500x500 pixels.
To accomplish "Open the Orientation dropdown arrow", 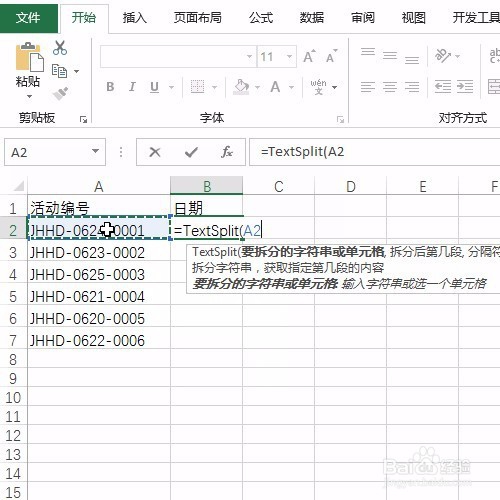I will (458, 56).
